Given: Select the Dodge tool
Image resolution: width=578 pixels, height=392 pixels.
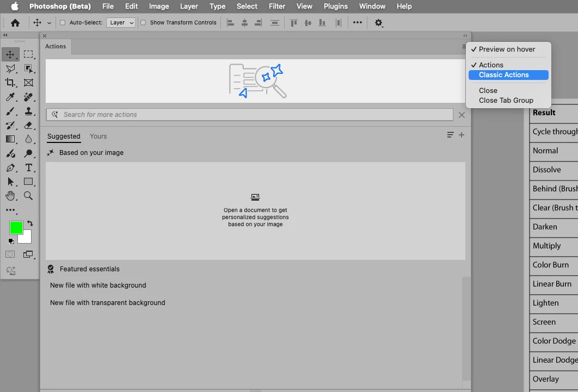Looking at the screenshot, I should pos(28,153).
